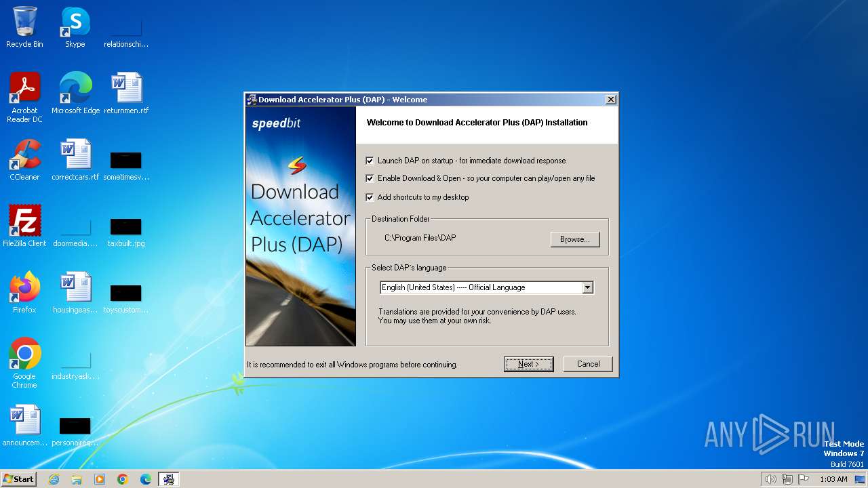Open the housingeas... document icon
The height and width of the screenshot is (488, 868).
[75, 293]
